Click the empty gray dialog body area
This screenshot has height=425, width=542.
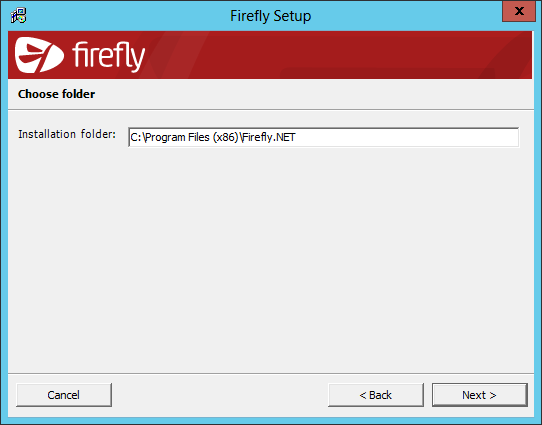271,259
